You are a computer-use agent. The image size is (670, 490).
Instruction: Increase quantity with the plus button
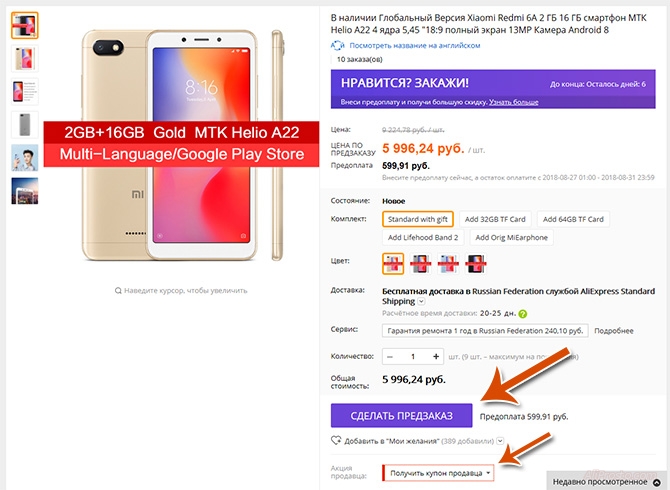tap(436, 356)
